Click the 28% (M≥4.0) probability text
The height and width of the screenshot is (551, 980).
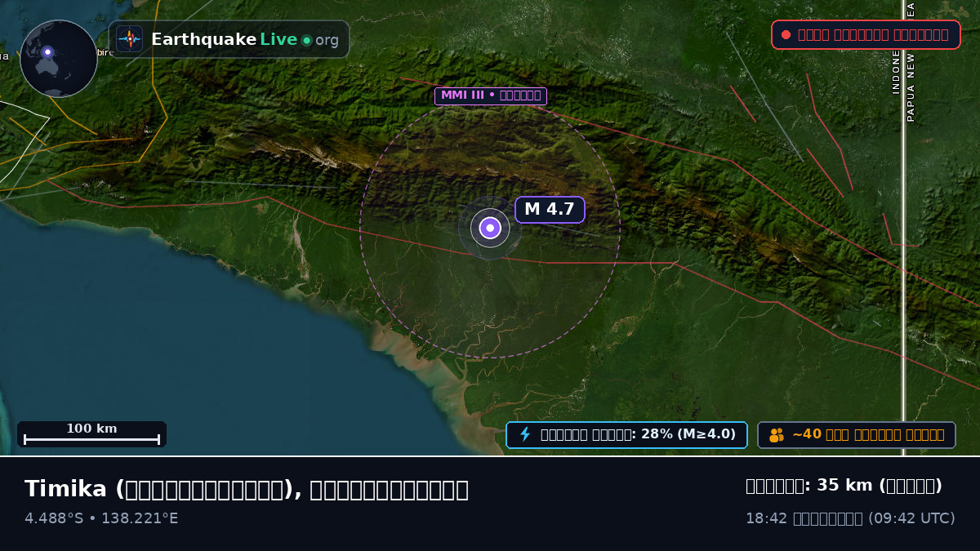coord(638,434)
